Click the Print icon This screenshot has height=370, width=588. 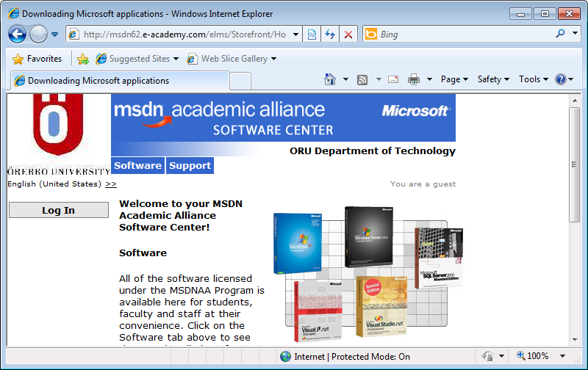(414, 79)
